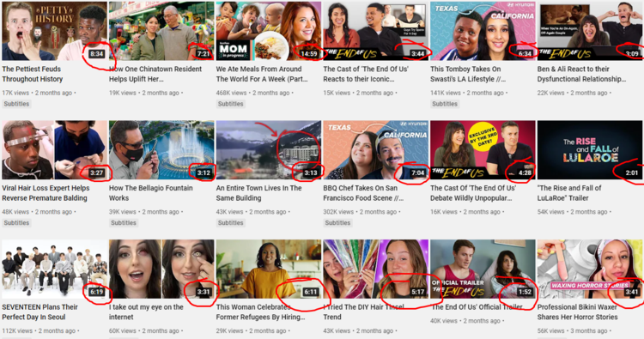Click title 'I take out my eye on the internet'
This screenshot has width=644, height=339.
click(146, 312)
